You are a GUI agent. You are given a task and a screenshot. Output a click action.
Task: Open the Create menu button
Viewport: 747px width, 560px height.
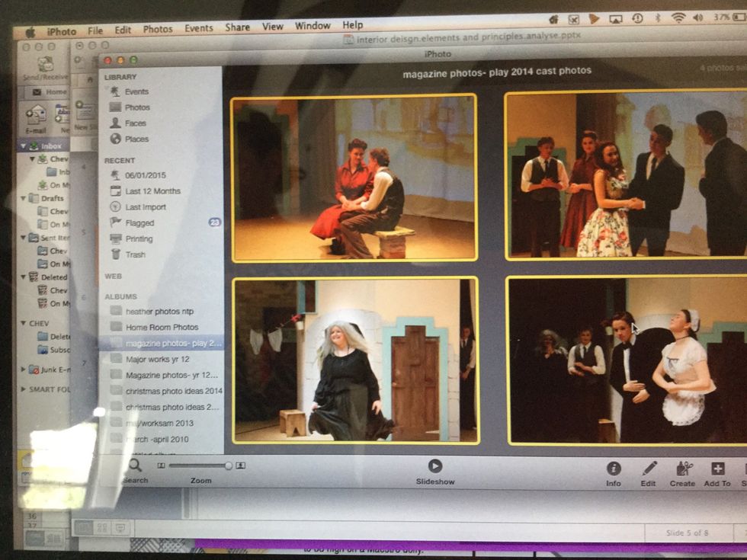[683, 469]
